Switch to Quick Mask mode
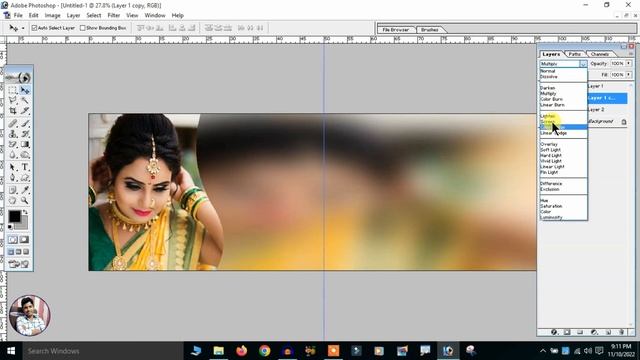 (x=24, y=240)
